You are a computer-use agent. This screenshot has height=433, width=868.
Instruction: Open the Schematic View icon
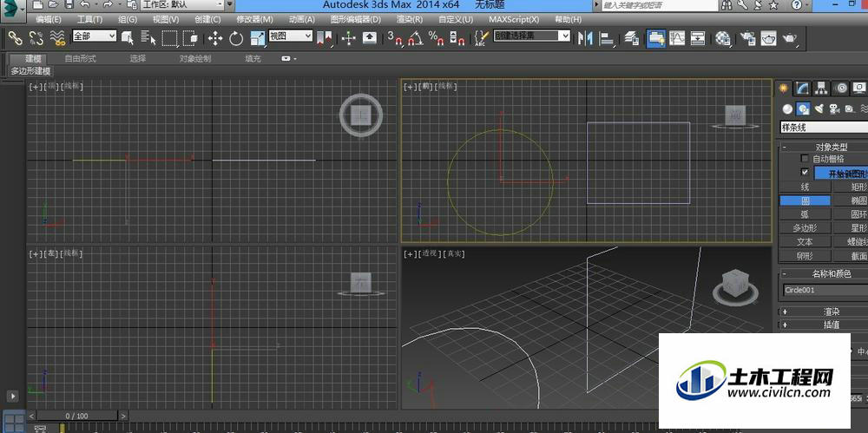click(x=698, y=38)
